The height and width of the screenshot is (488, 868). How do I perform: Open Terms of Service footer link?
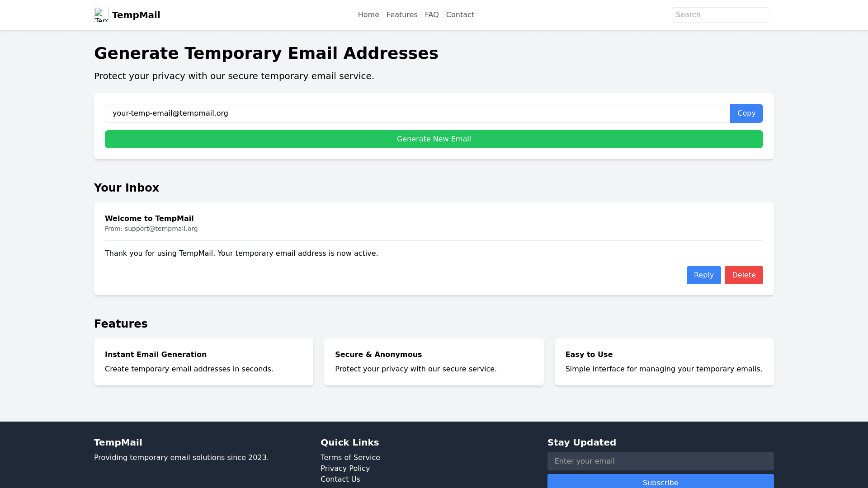click(350, 458)
